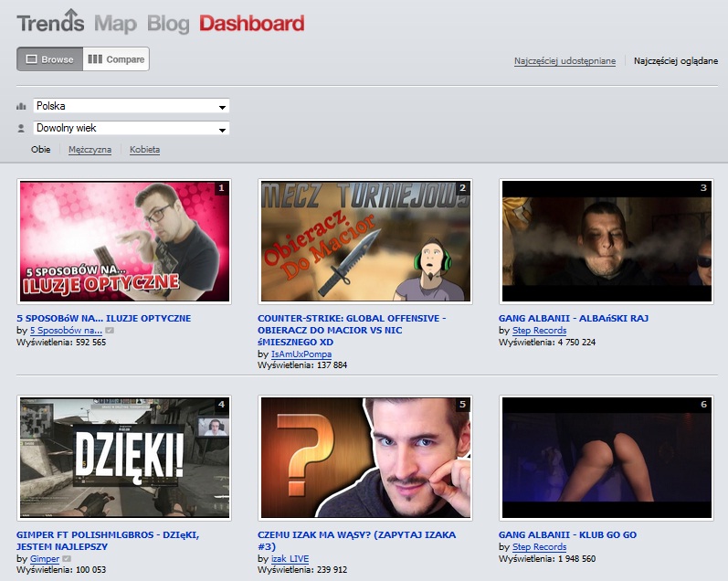Filter by Kobieta

pyautogui.click(x=144, y=150)
